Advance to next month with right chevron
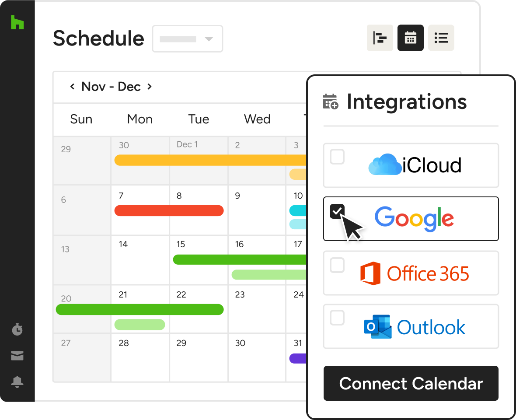Image resolution: width=516 pixels, height=420 pixels. click(150, 87)
